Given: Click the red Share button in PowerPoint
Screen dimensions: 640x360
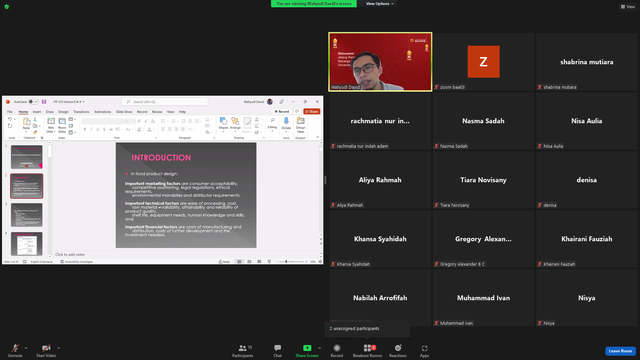Looking at the screenshot, I should [x=312, y=111].
